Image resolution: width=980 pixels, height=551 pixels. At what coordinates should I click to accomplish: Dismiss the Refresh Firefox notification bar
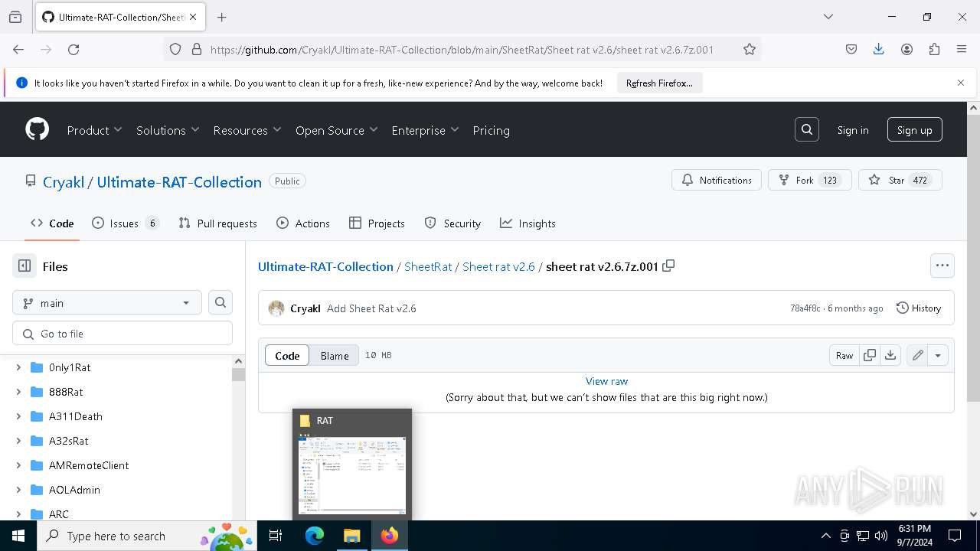pos(961,83)
